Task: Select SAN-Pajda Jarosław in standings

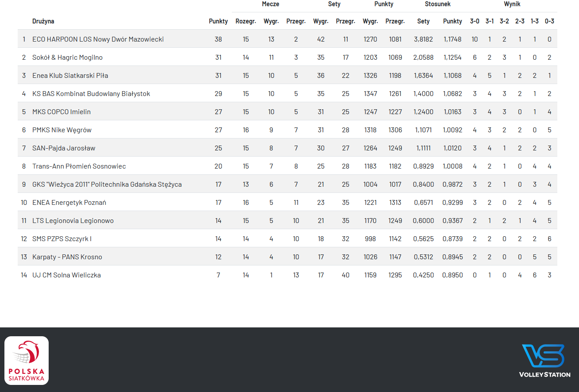Action: pos(64,148)
